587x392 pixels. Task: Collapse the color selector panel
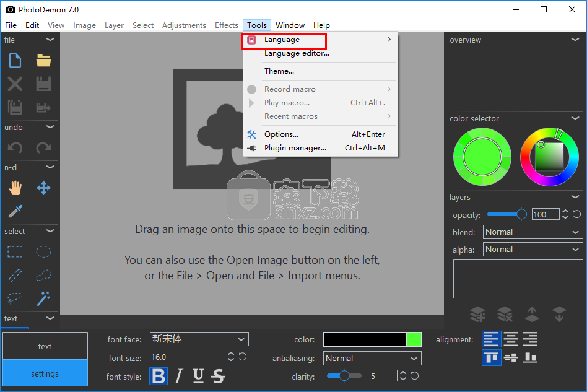[x=575, y=118]
